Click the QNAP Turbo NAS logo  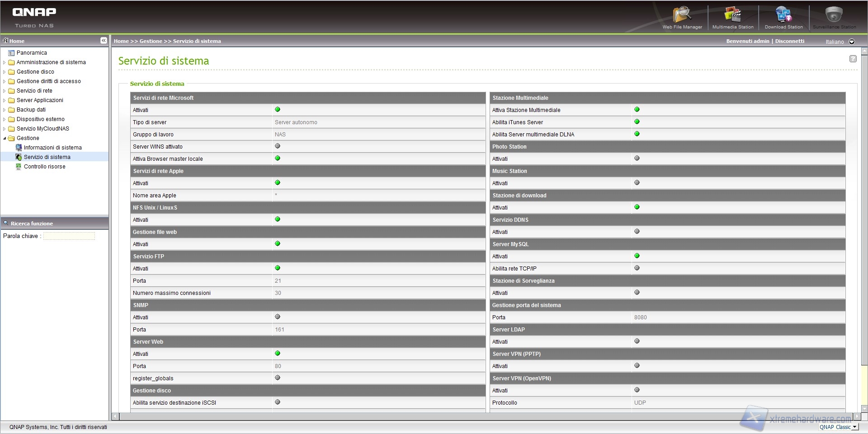tap(34, 17)
